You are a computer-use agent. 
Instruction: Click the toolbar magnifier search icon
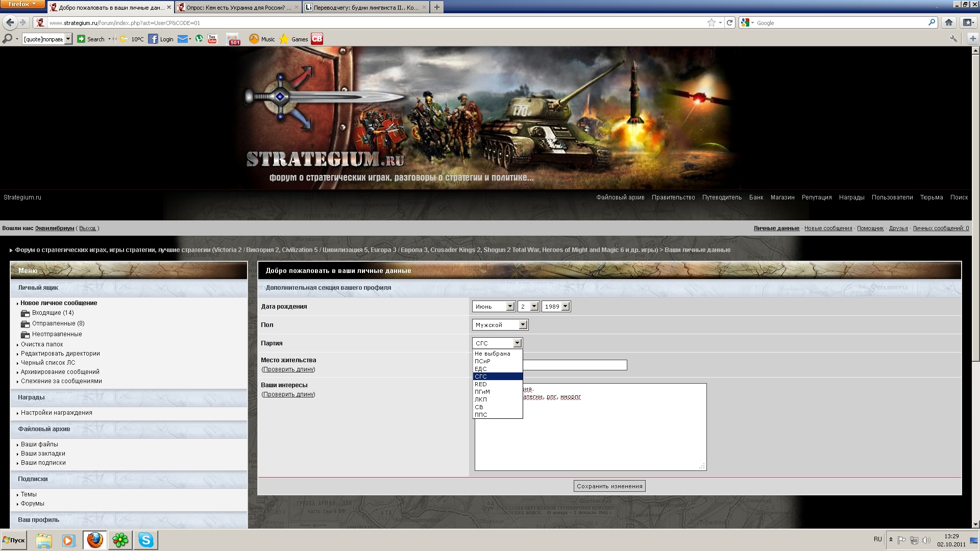click(x=7, y=39)
